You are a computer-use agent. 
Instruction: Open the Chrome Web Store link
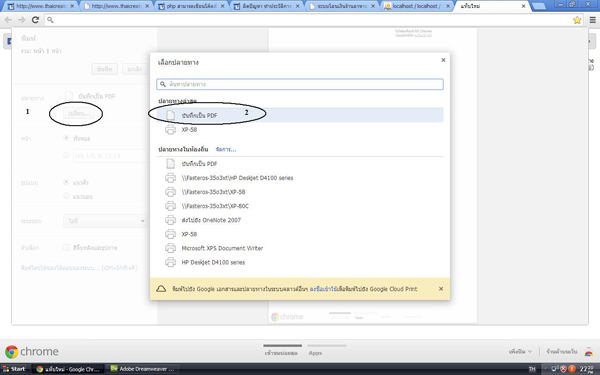[x=562, y=351]
